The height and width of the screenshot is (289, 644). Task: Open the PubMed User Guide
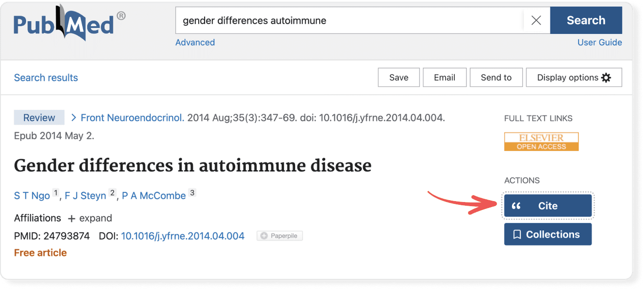(x=599, y=42)
